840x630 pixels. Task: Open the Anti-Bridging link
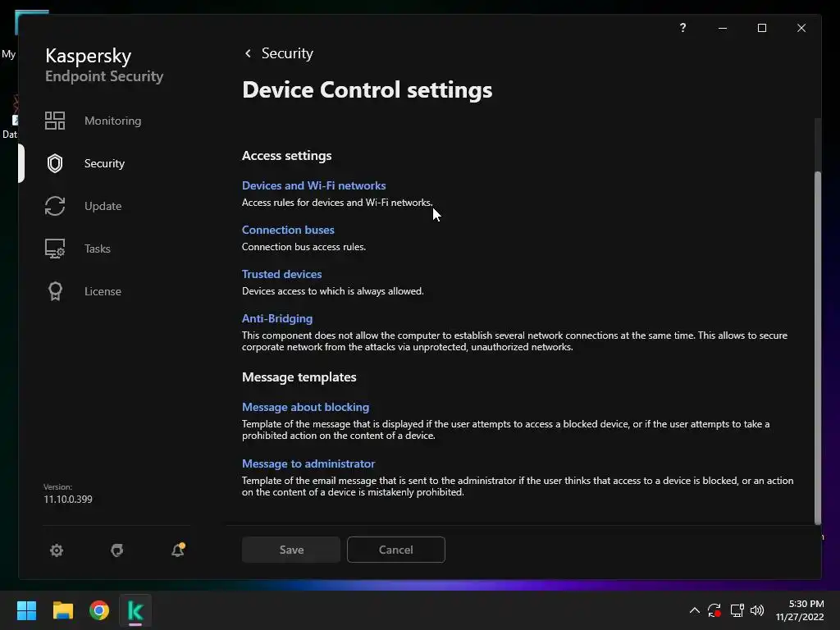277,319
